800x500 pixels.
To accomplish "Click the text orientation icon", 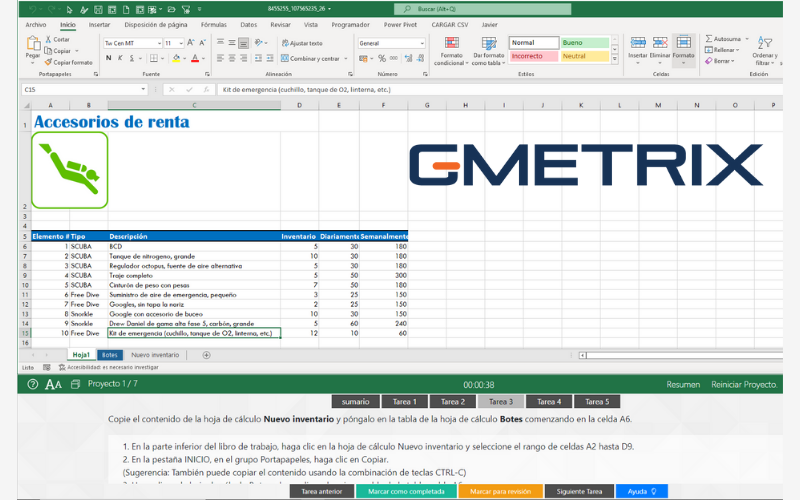I will pyautogui.click(x=259, y=43).
